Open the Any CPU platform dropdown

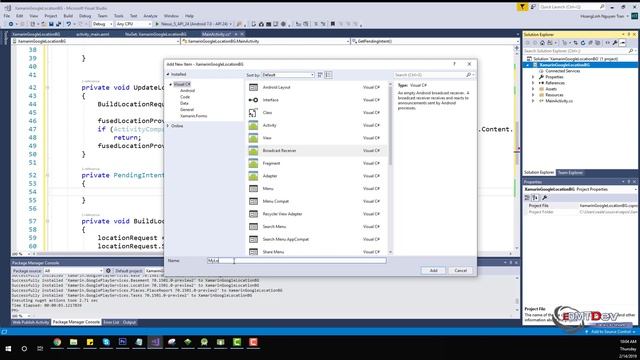pyautogui.click(x=133, y=24)
